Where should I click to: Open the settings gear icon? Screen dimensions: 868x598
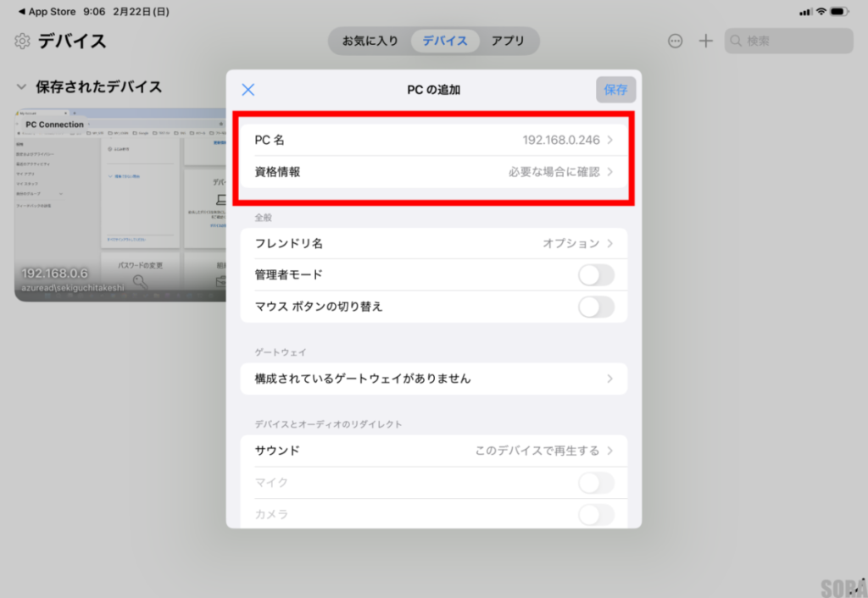pos(23,41)
